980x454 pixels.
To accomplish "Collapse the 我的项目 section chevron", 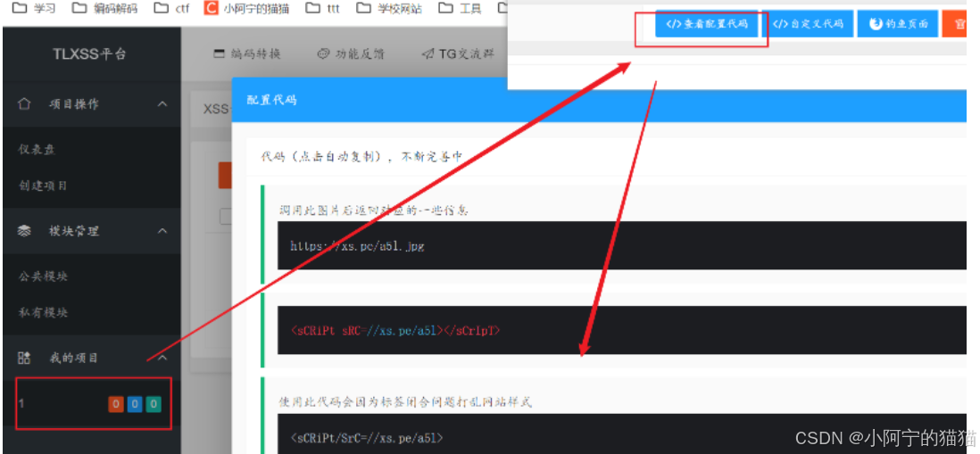I will 162,358.
